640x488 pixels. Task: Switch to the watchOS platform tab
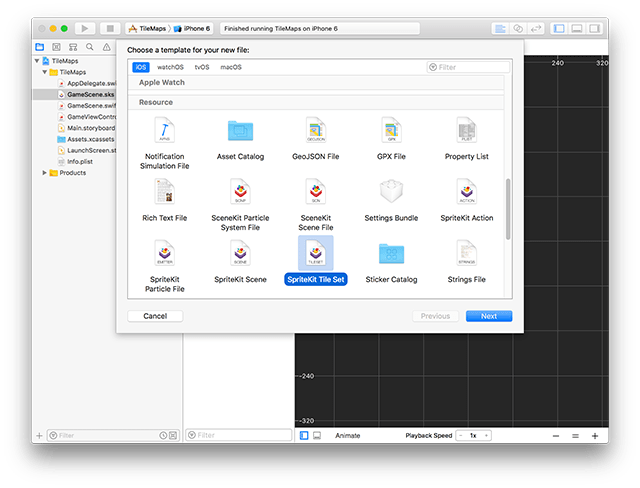tap(170, 67)
